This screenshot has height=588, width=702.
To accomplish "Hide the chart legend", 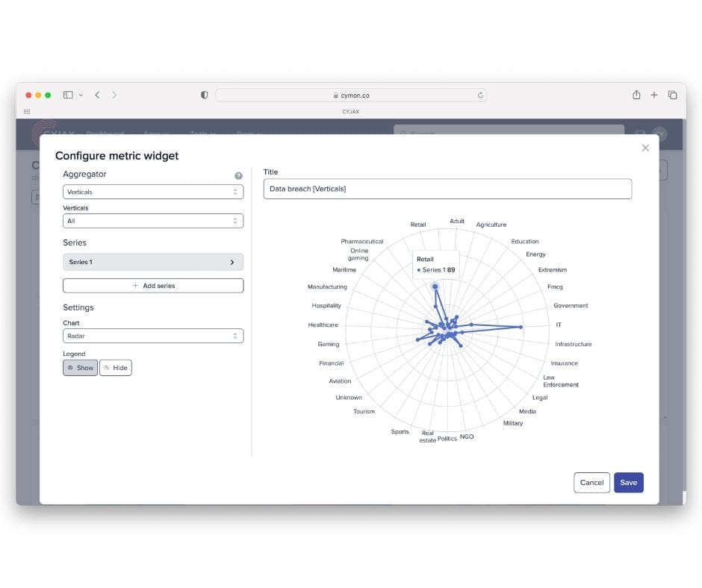I will pyautogui.click(x=116, y=367).
